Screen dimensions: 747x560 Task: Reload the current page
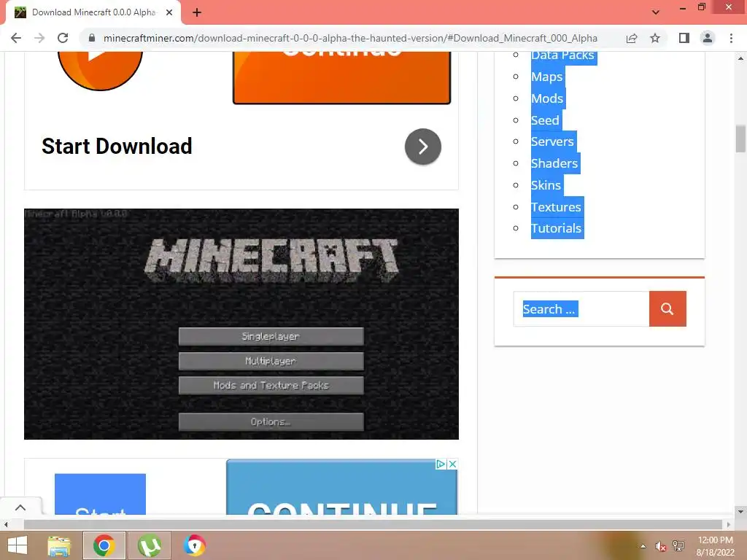coord(63,38)
